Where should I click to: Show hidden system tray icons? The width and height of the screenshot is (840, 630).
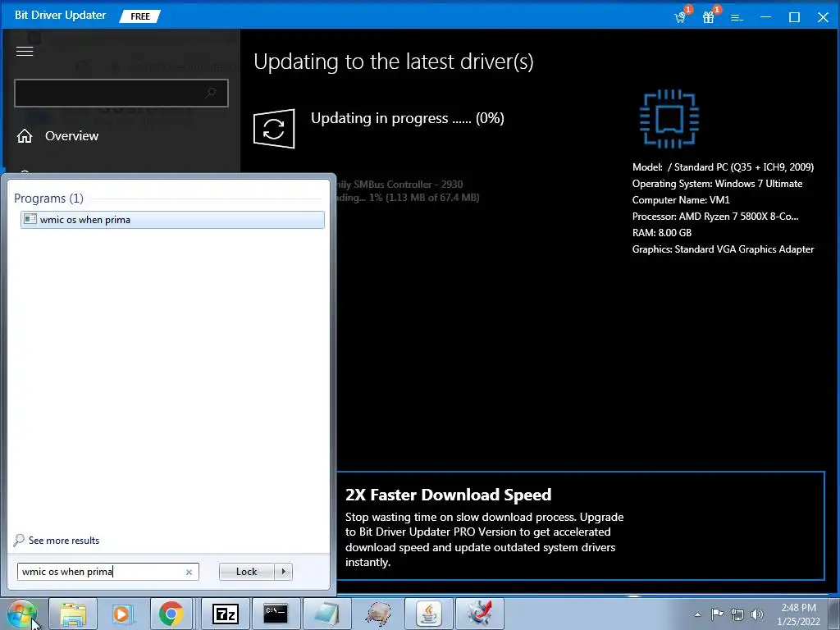[697, 614]
